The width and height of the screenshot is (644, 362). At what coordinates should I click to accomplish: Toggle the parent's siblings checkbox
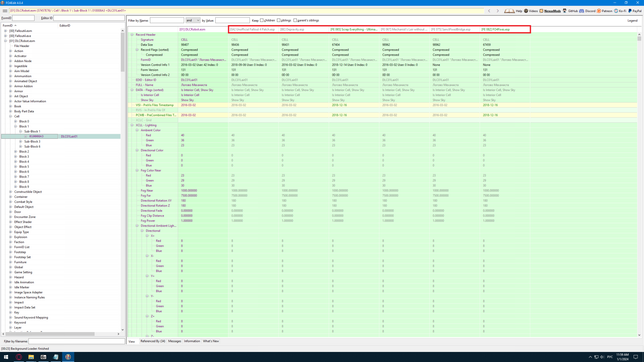point(295,20)
